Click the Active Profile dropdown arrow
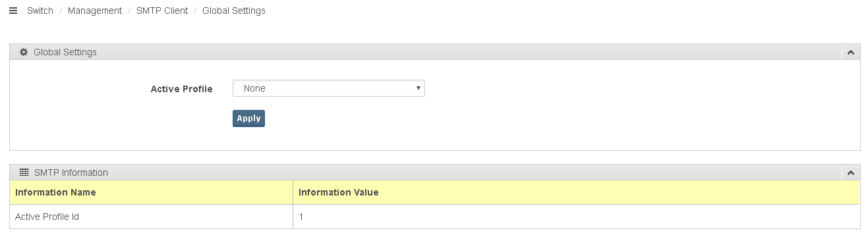Viewport: 868px width, 237px height. 419,88
